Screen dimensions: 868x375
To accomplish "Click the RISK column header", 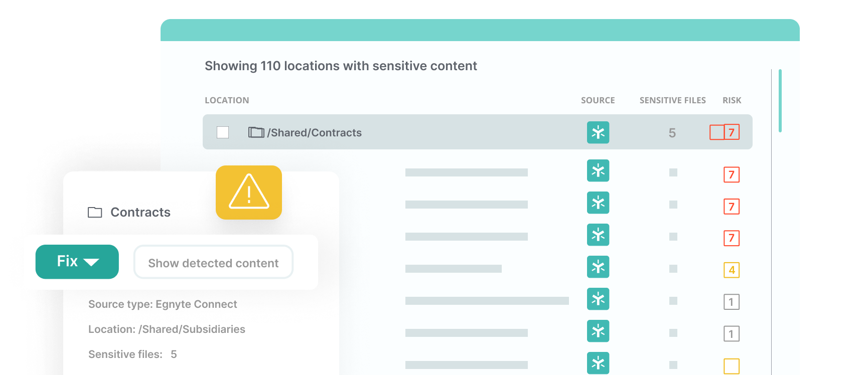I will (732, 100).
